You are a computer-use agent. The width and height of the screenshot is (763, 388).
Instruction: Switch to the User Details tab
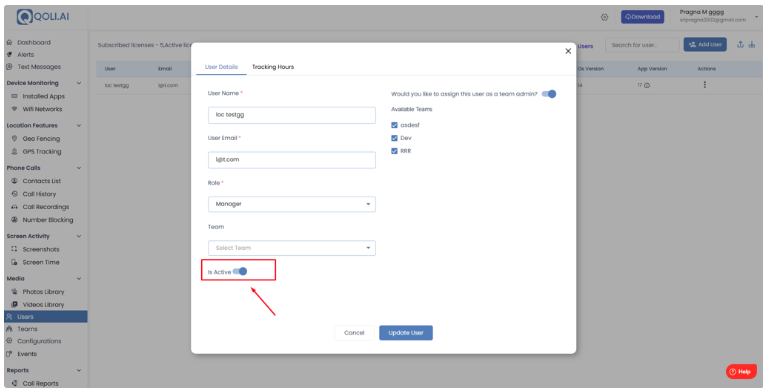point(221,67)
